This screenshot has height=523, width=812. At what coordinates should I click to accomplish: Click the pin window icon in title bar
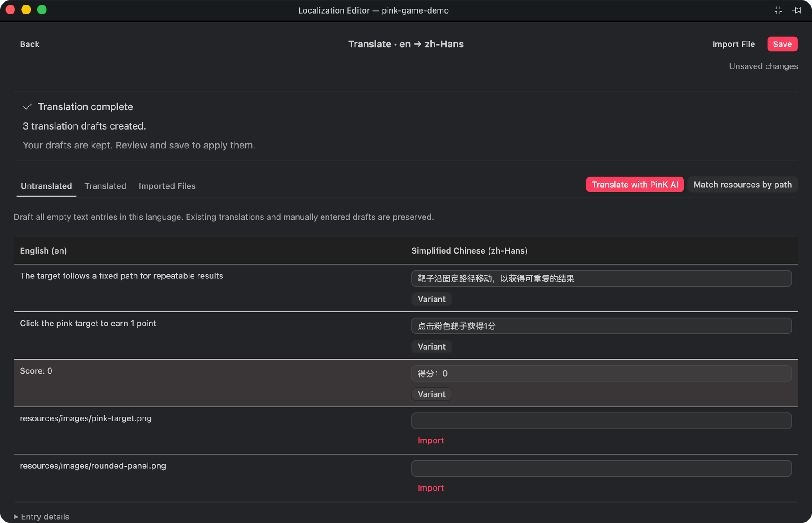pos(796,10)
